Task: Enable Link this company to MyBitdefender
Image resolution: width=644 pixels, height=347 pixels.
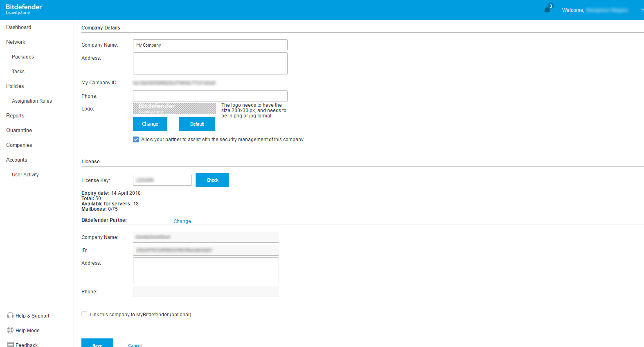Action: click(84, 315)
